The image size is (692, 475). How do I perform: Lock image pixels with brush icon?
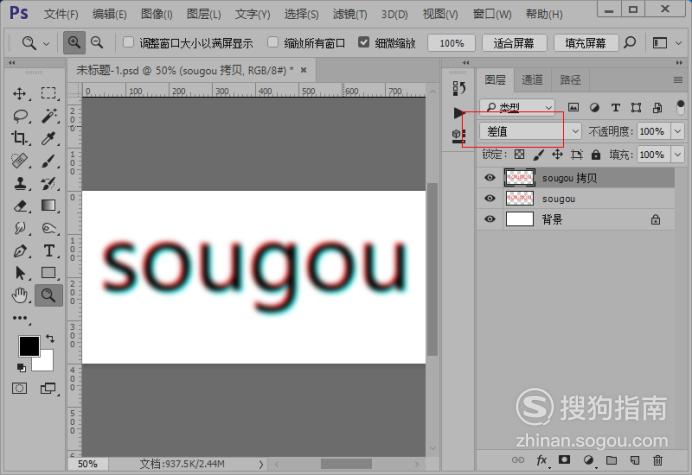pos(538,154)
